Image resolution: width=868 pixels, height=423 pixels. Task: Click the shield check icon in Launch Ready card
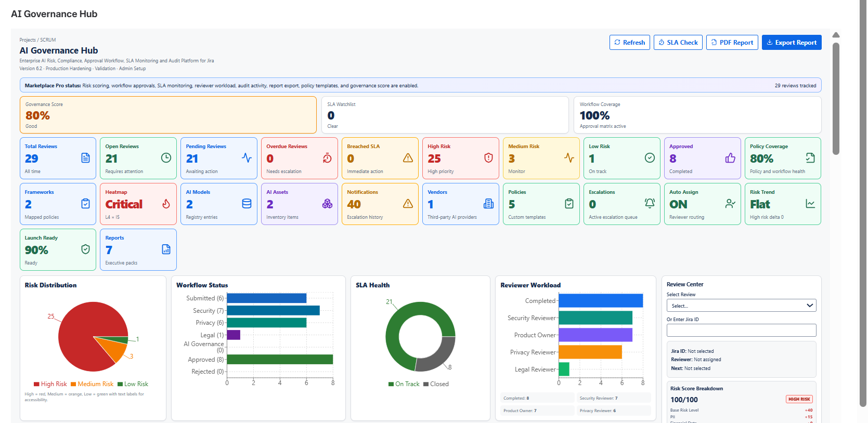(86, 249)
